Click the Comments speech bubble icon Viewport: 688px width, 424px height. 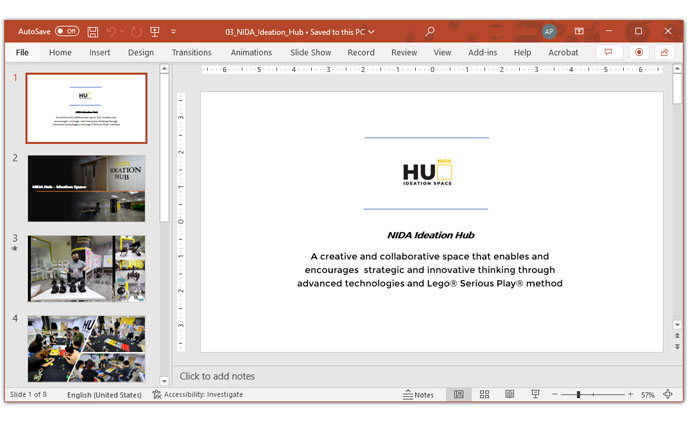609,52
